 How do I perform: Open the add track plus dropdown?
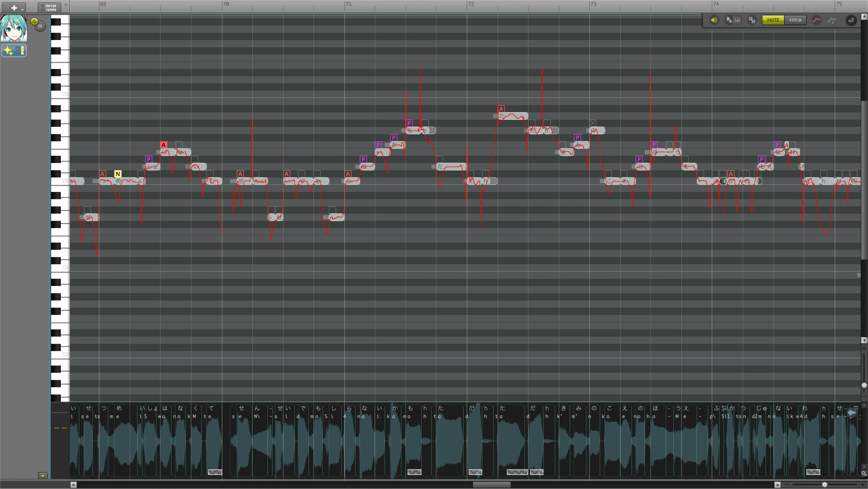click(x=14, y=8)
